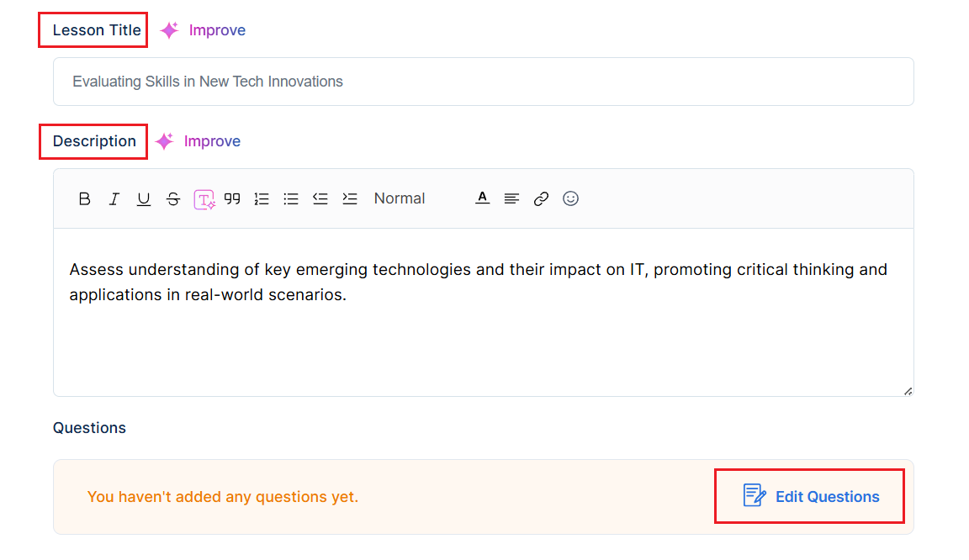Open the AI text tool icon
Screen dimensions: 969x560
pos(204,199)
